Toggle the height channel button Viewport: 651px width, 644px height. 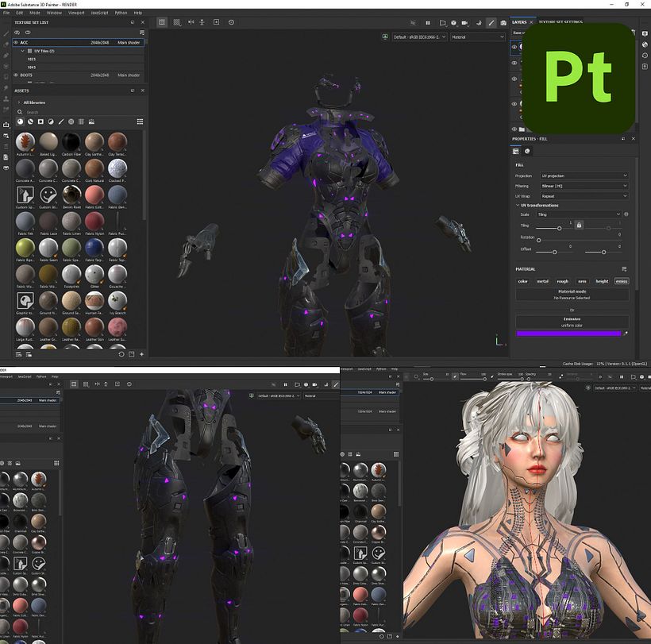602,281
